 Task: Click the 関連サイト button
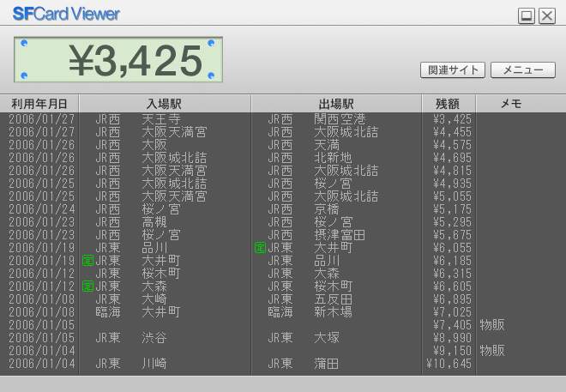point(452,70)
